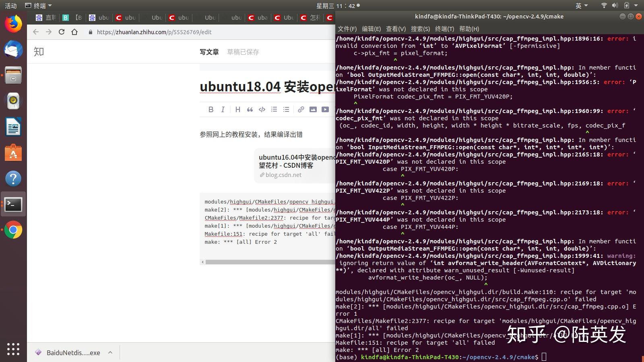Expand the BaiduNetdisk download item chevron
This screenshot has height=362, width=644.
[110, 352]
